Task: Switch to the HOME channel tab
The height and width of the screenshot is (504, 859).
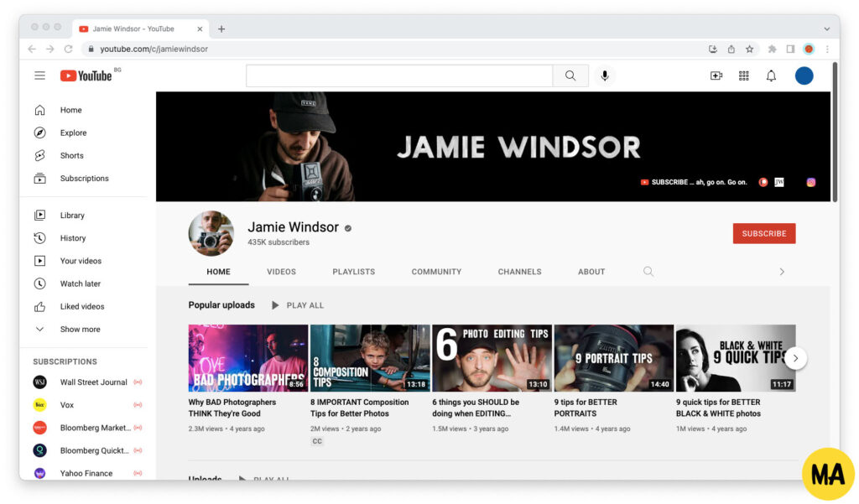Action: click(219, 272)
